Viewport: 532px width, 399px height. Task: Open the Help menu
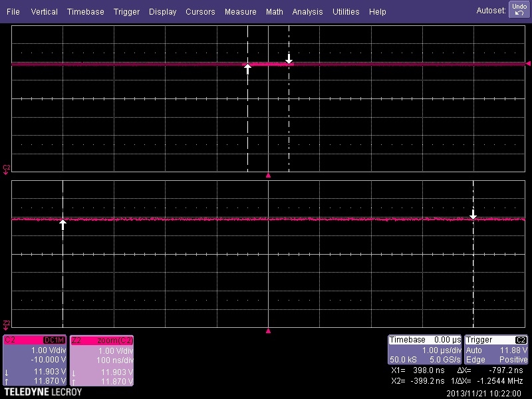(377, 11)
